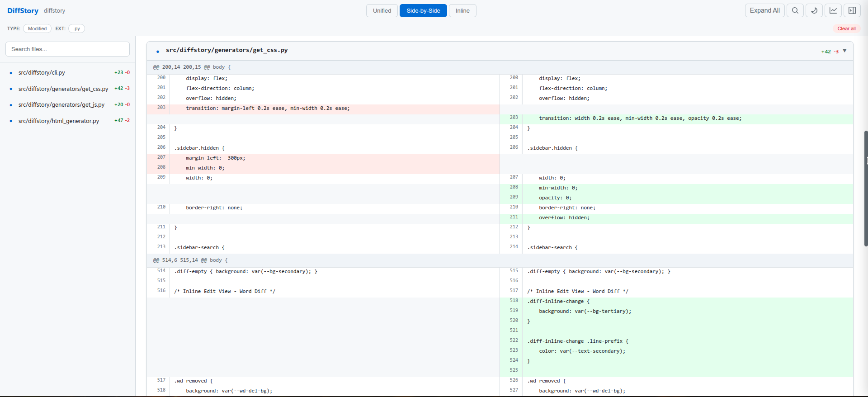Select the Side-by-Side view tab
Viewport: 868px width, 397px height.
pos(423,10)
